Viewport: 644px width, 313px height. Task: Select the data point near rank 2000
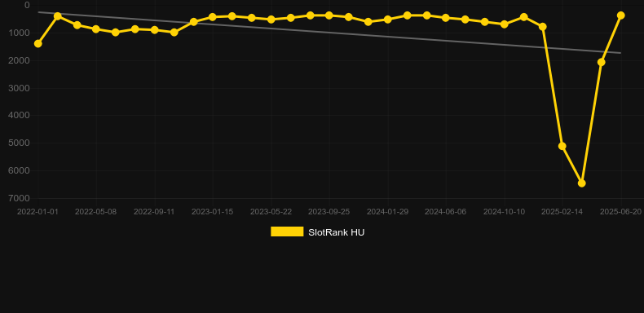[x=602, y=62]
